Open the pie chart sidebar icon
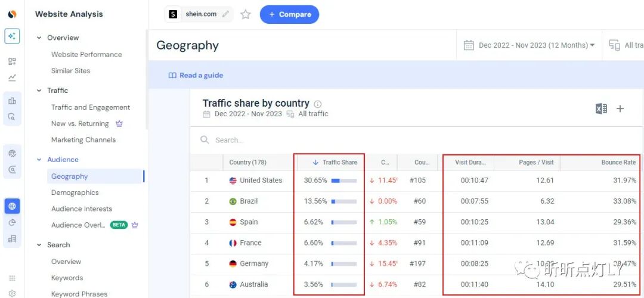Image resolution: width=644 pixels, height=298 pixels. point(12,222)
